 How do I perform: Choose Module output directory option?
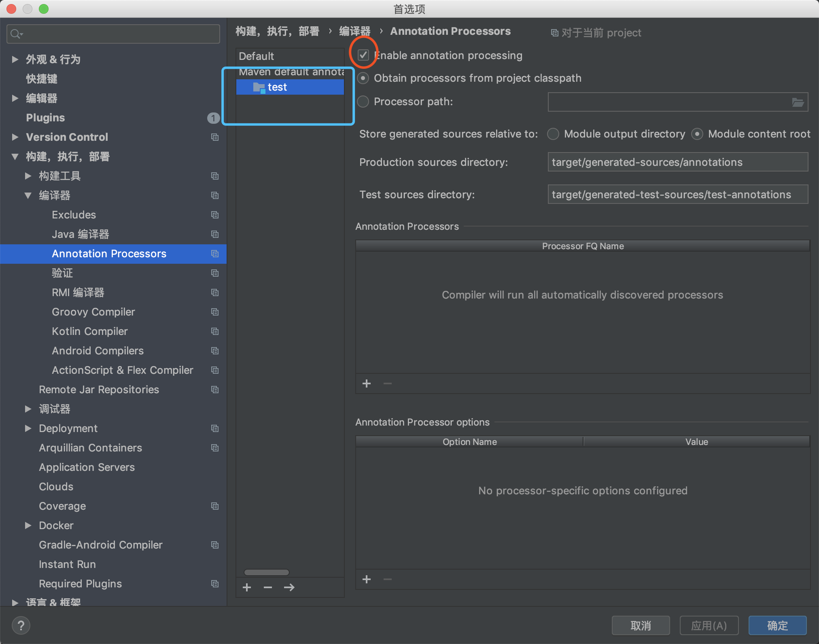553,134
